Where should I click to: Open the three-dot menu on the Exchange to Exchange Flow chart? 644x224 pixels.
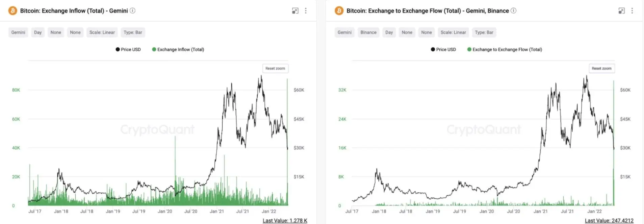(632, 11)
